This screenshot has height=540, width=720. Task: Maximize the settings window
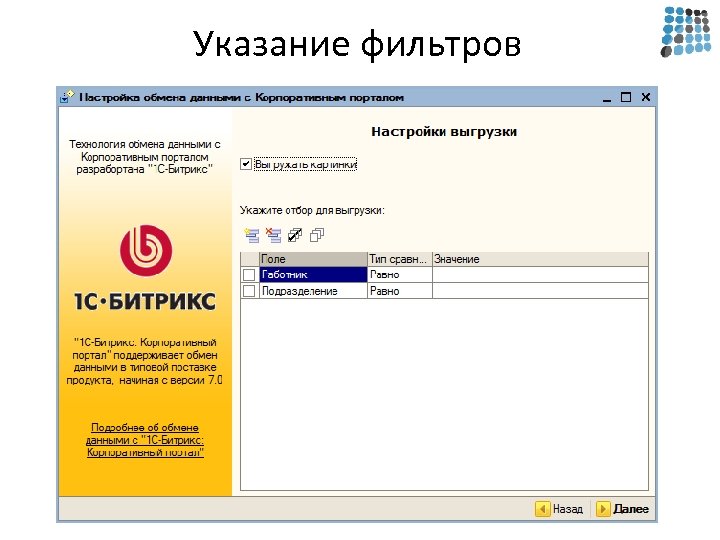[626, 97]
